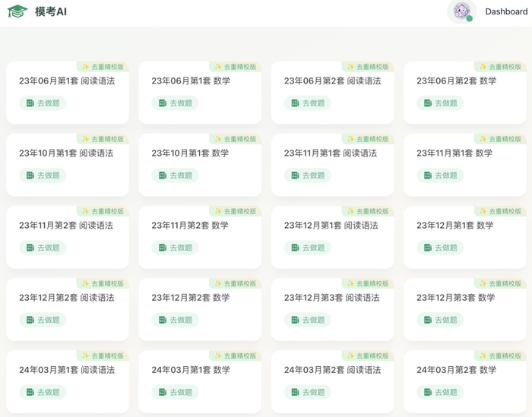Select the title 23年11月第2套 数学
532x417 pixels.
coord(190,225)
